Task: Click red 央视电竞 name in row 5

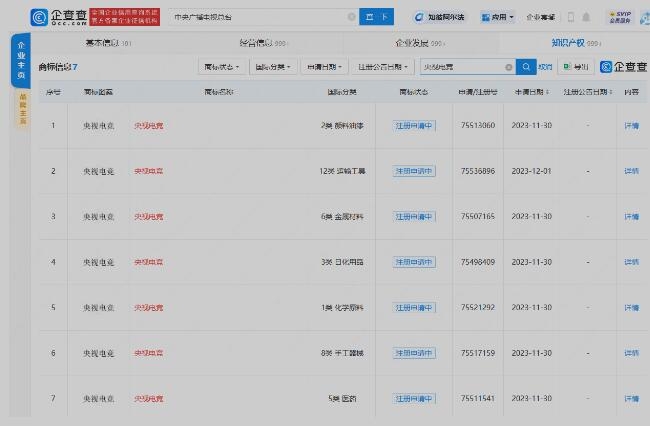Action: pos(148,307)
